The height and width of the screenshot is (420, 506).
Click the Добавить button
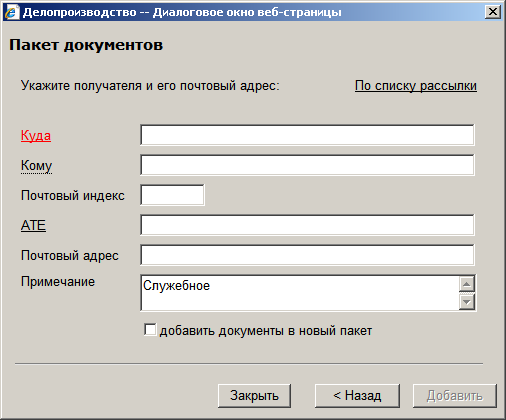tap(455, 396)
